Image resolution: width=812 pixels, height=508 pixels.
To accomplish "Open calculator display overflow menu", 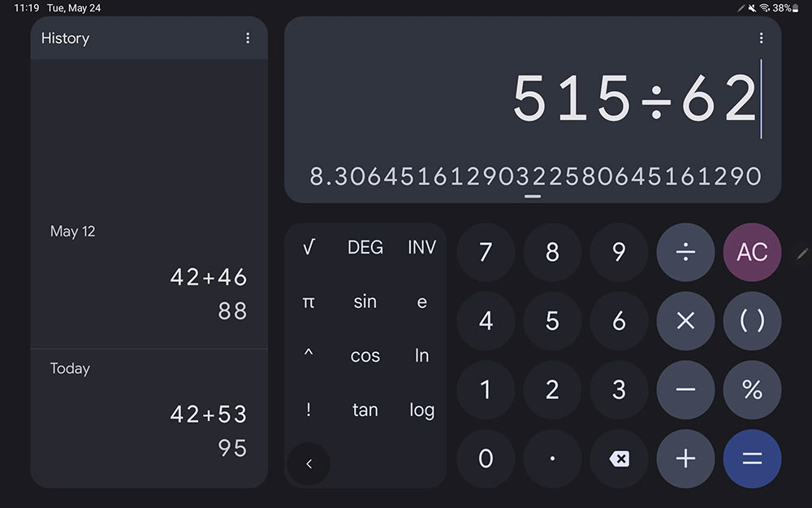I will pyautogui.click(x=761, y=38).
